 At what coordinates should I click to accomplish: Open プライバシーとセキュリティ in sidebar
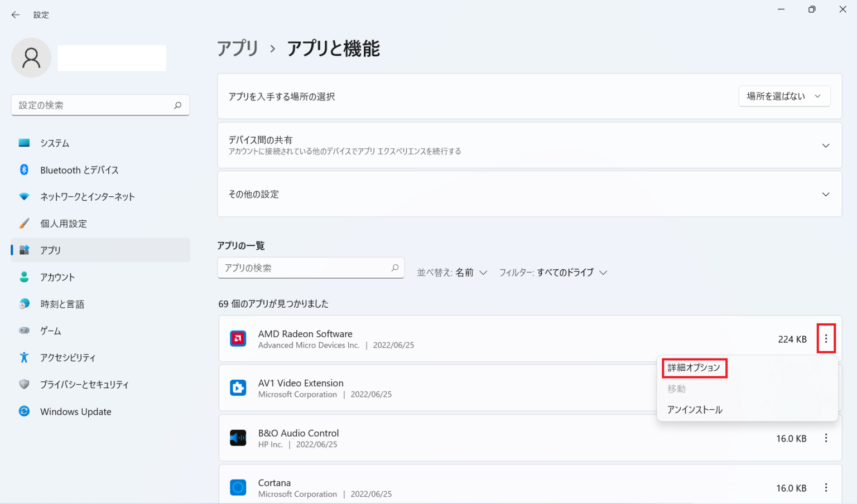(x=84, y=385)
